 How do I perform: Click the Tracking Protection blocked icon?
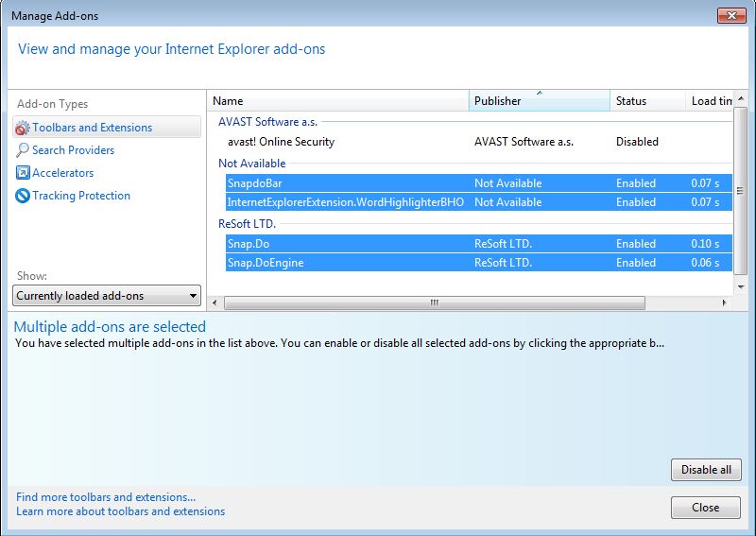23,196
